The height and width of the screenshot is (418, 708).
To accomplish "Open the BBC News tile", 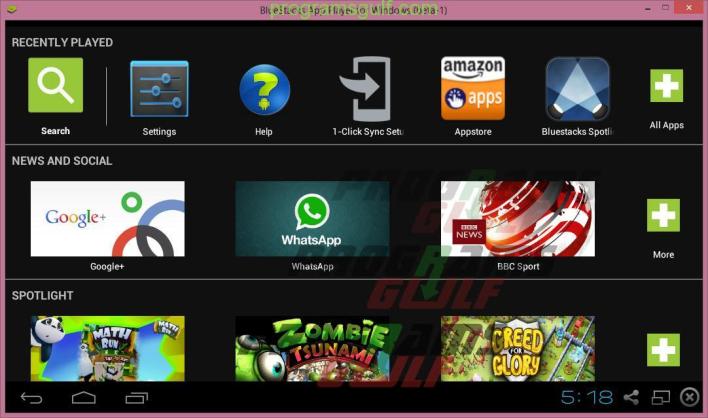I will coord(517,218).
